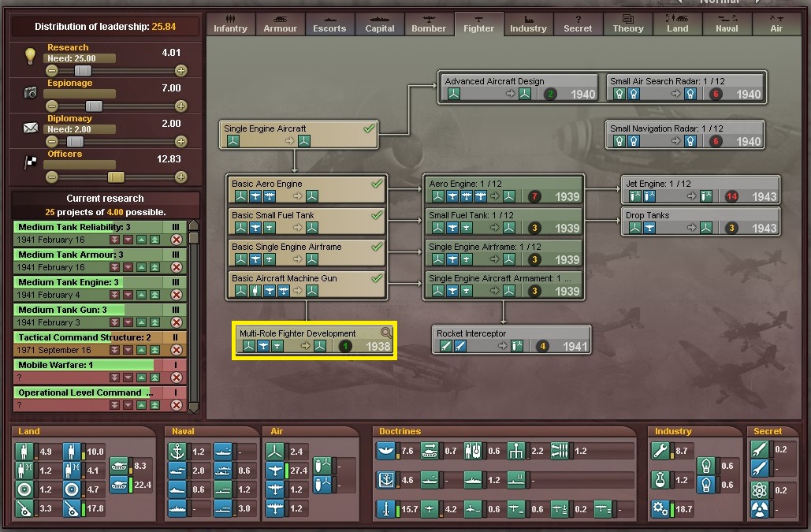Viewport: 811px width, 532px height.
Task: Click the Research slider handle
Action: (x=83, y=70)
